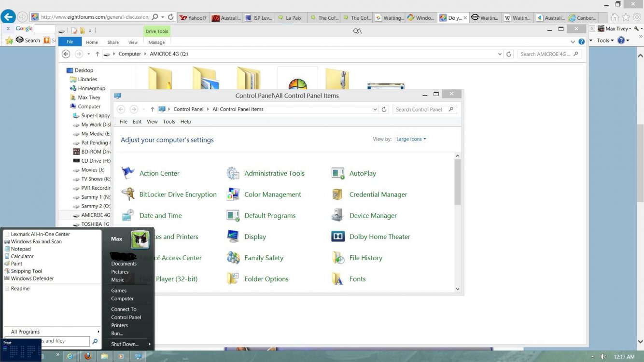Click File Explorer icon on taskbar
Screen dimensions: 644x362
[104, 356]
